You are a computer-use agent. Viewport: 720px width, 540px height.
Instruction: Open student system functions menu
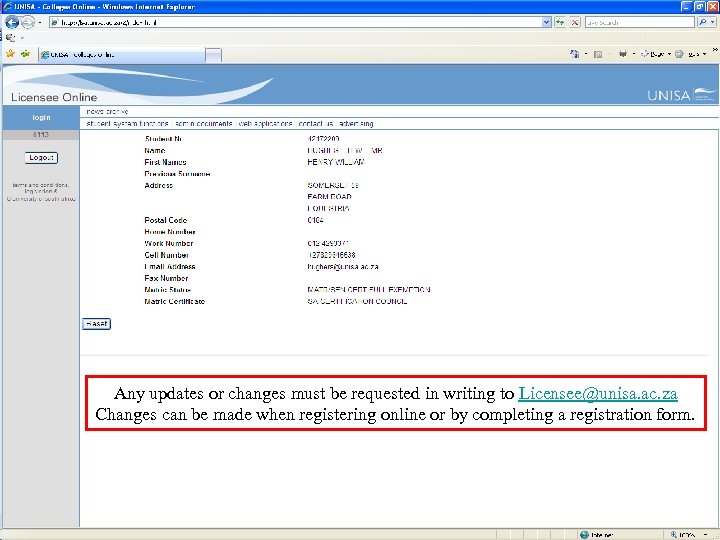pos(127,124)
